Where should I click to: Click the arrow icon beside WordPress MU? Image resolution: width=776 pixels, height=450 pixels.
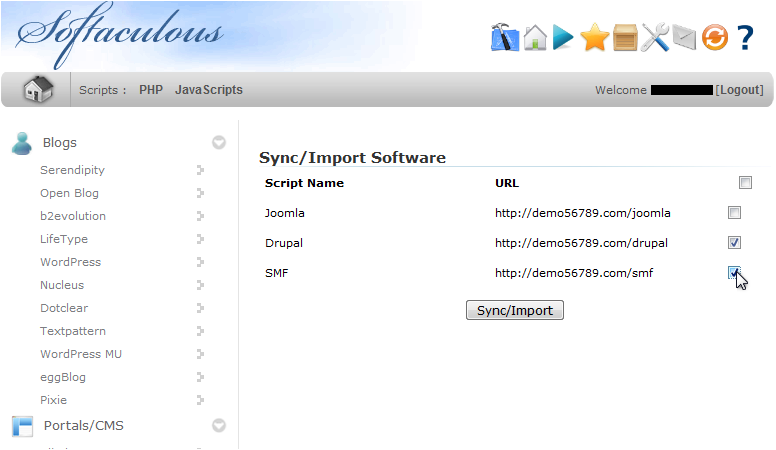coord(200,354)
